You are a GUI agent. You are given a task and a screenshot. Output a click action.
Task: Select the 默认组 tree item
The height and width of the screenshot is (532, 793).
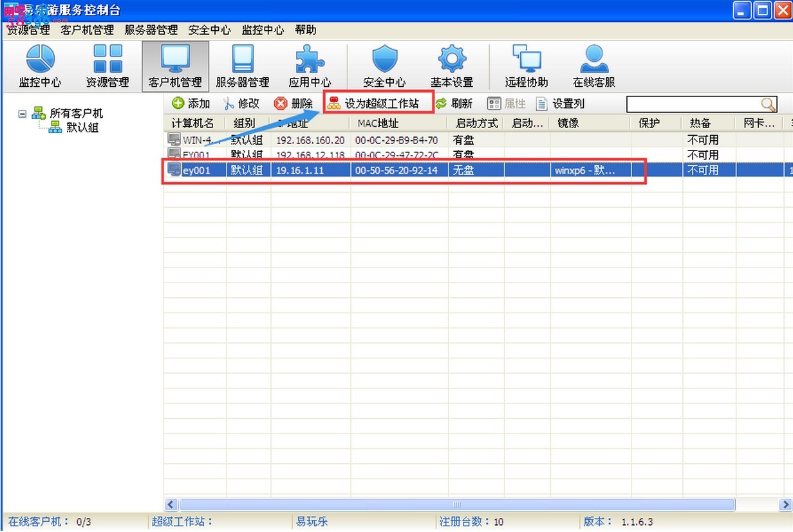pyautogui.click(x=82, y=127)
